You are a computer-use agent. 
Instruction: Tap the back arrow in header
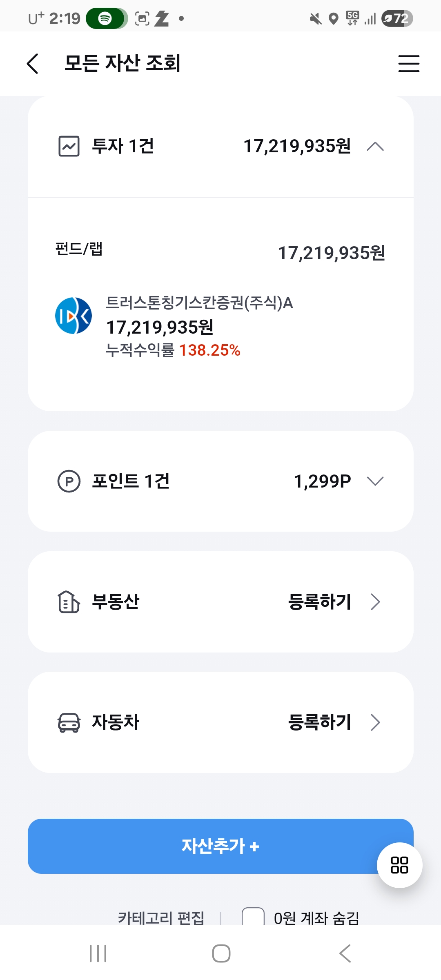click(33, 64)
